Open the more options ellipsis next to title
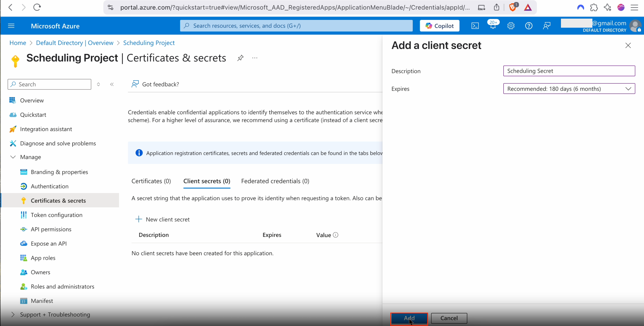 [x=255, y=58]
